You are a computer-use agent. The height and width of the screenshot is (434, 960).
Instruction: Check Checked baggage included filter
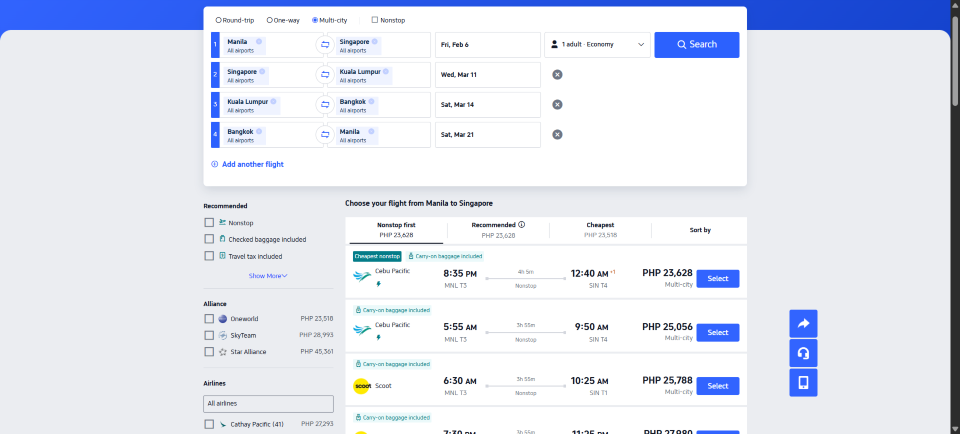point(209,239)
